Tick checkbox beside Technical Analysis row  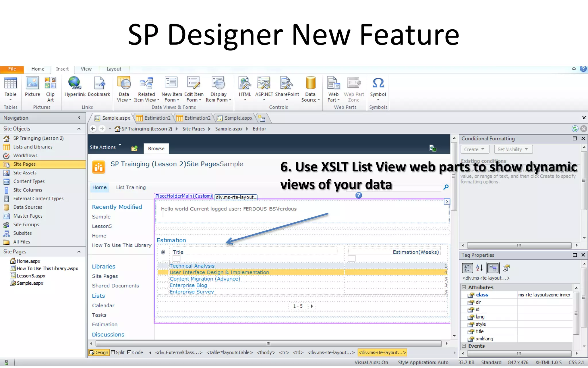165,264
